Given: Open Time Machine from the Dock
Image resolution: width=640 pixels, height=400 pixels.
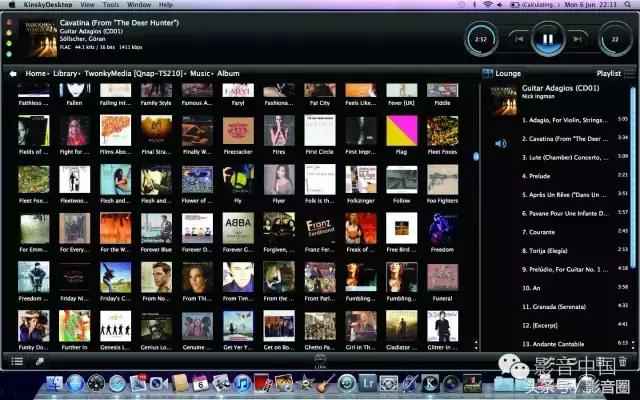Looking at the screenshot, I should [x=347, y=384].
